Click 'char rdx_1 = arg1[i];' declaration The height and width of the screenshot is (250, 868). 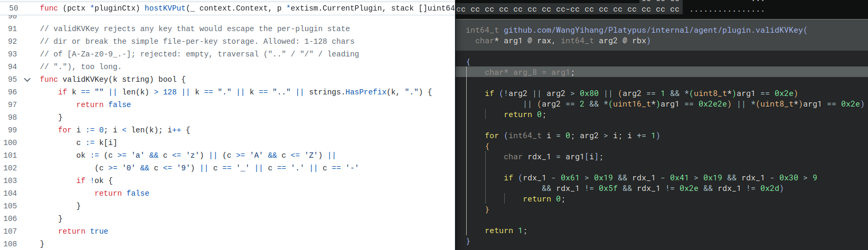point(553,157)
